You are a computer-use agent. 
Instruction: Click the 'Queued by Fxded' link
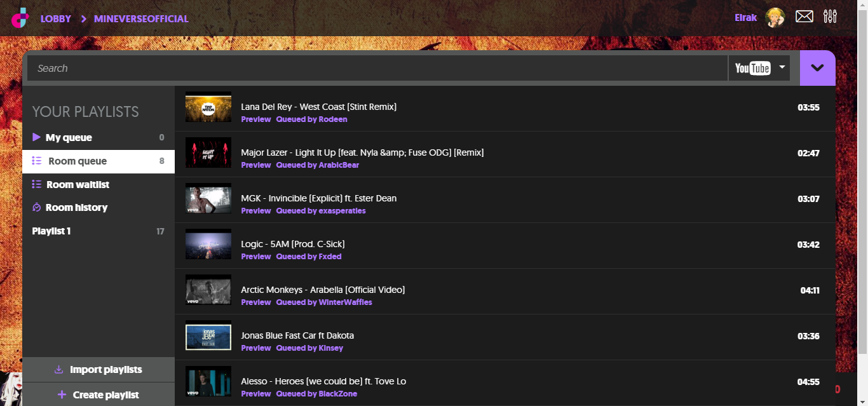[309, 257]
